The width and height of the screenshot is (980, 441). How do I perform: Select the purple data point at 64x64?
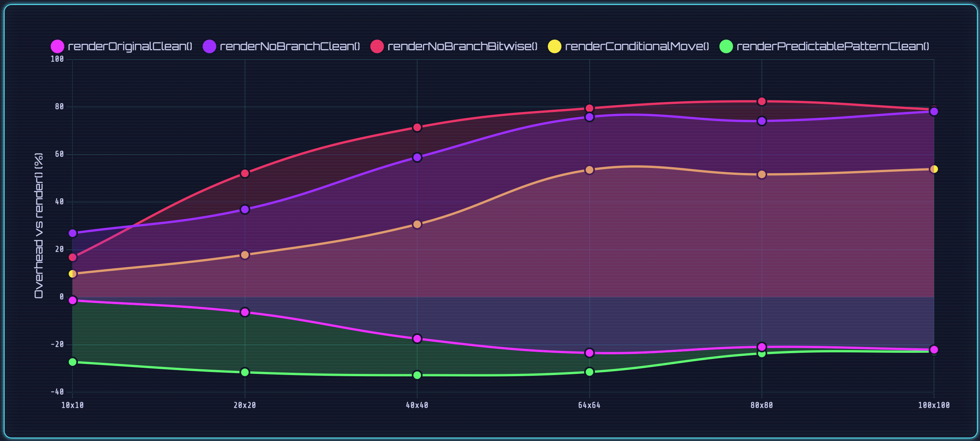point(589,117)
